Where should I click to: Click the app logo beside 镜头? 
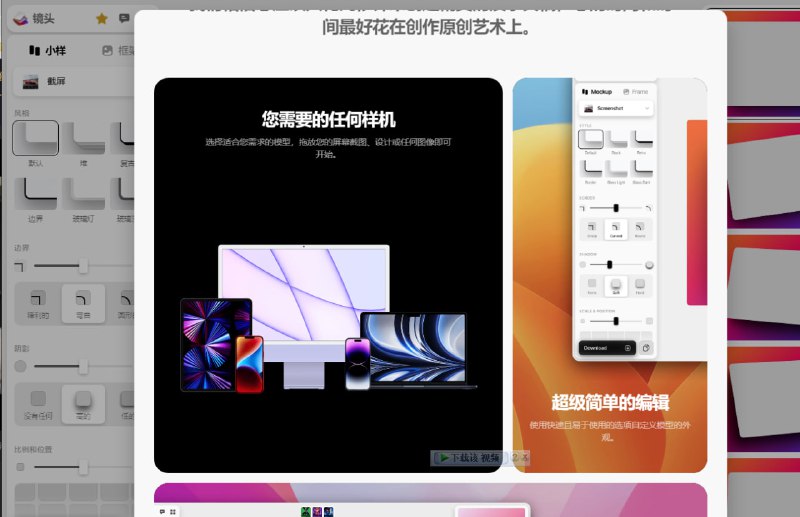tap(21, 19)
